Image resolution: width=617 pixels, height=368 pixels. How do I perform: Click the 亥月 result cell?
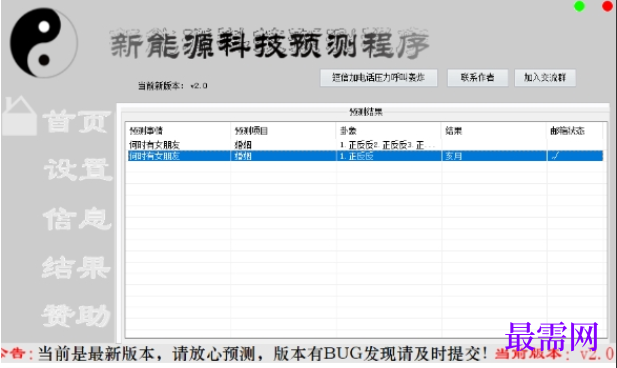click(453, 156)
